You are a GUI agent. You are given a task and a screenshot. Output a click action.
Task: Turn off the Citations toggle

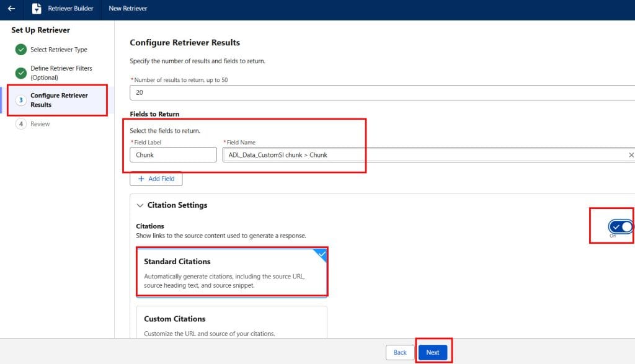(x=620, y=227)
